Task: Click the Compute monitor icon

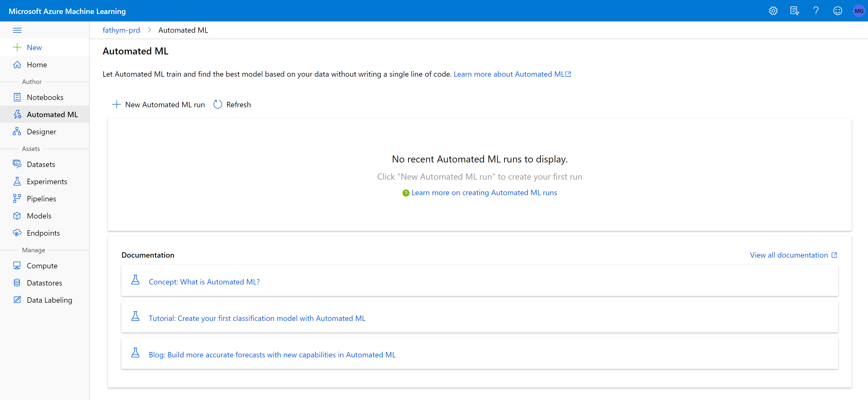Action: (x=17, y=266)
